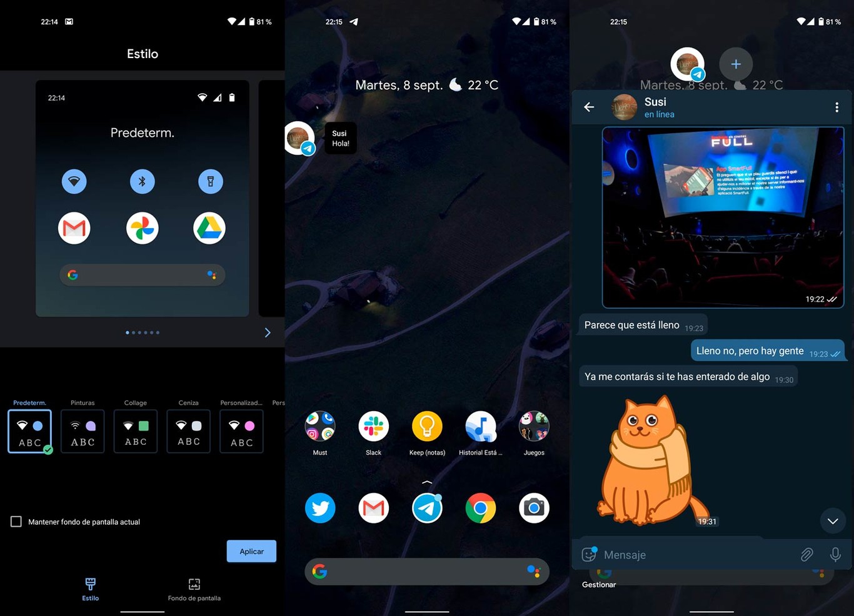Tap the right arrow to see more style previews
Image resolution: width=854 pixels, height=616 pixels.
point(268,332)
